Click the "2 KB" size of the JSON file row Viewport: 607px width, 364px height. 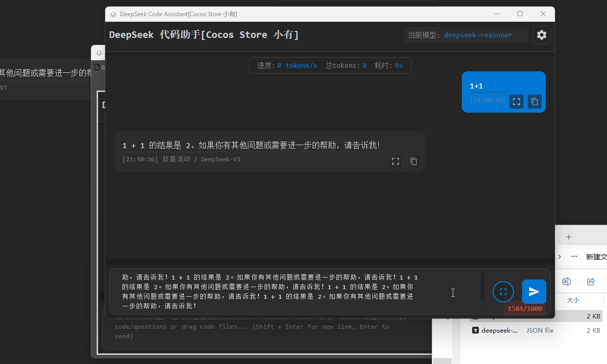pos(593,331)
